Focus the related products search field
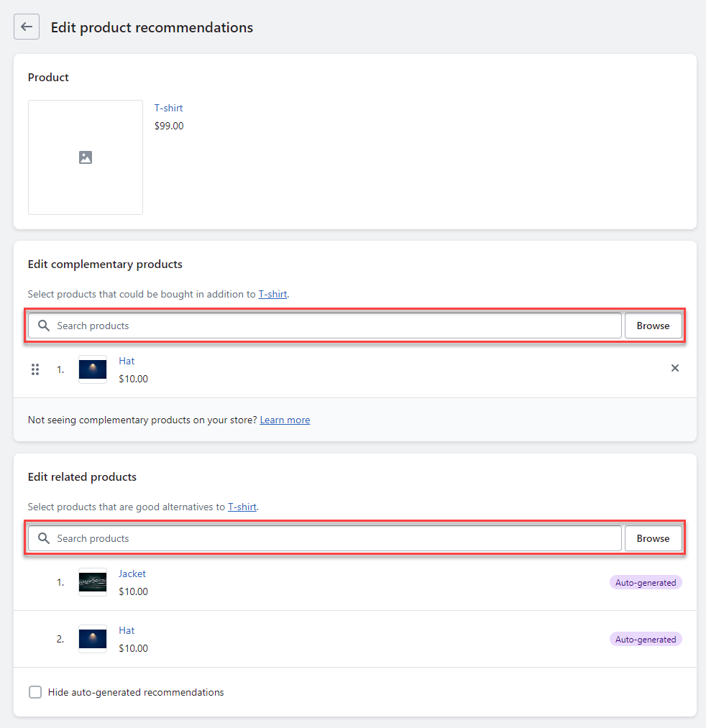Viewport: 706px width, 728px height. [x=331, y=538]
